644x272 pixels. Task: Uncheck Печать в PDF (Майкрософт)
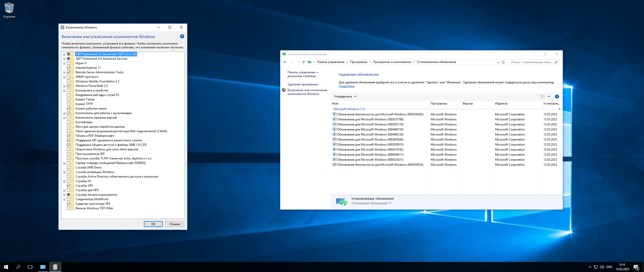(68, 136)
